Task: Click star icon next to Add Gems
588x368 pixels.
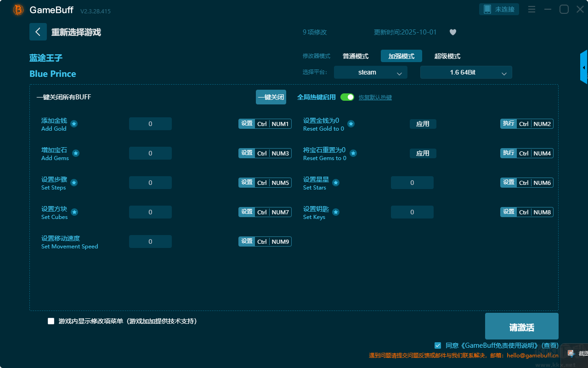Action: [76, 153]
